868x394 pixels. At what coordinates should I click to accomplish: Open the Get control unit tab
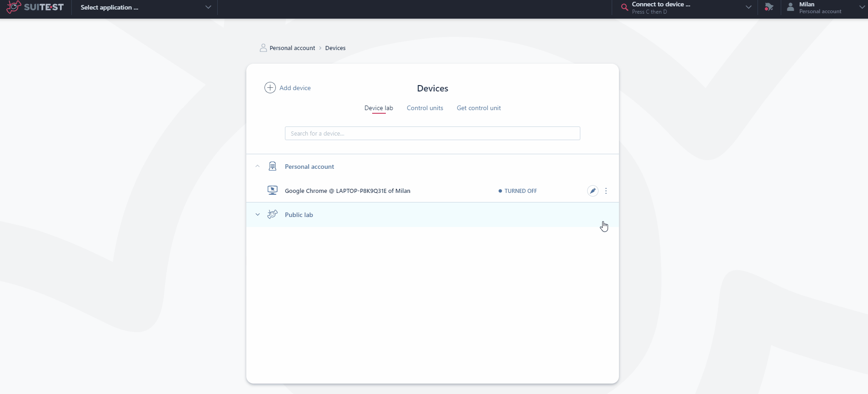pos(479,108)
